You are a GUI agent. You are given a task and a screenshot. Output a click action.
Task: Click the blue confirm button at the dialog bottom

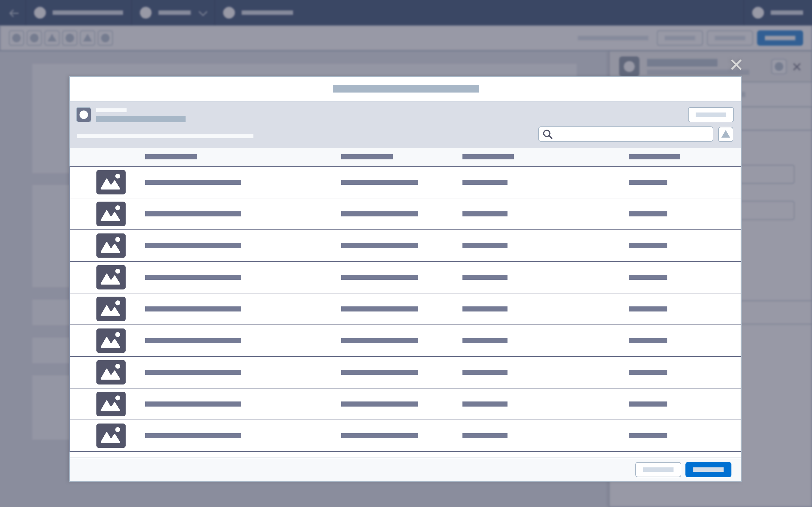[x=708, y=469]
